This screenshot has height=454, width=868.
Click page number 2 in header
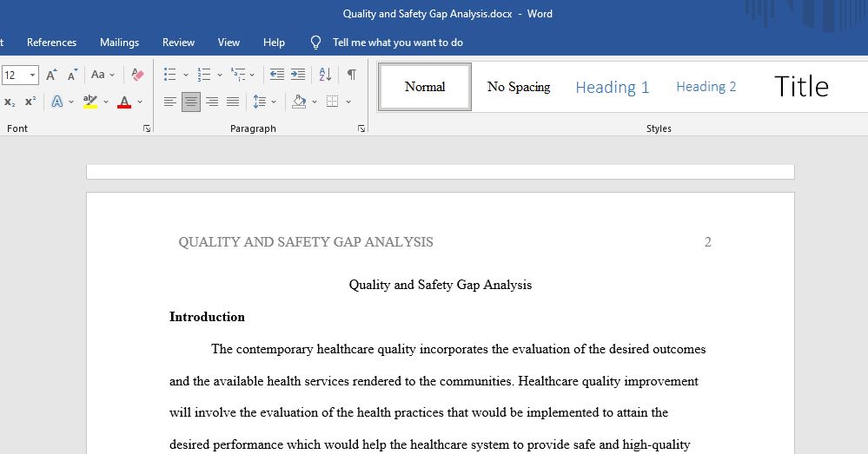707,241
